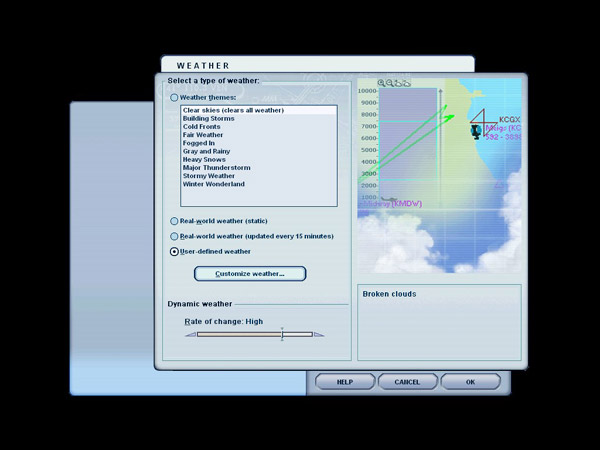
Task: Choose the Cold Fronts theme
Action: pos(203,127)
